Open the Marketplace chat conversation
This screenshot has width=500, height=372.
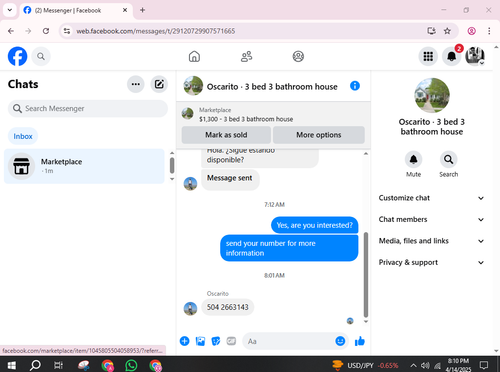click(84, 166)
